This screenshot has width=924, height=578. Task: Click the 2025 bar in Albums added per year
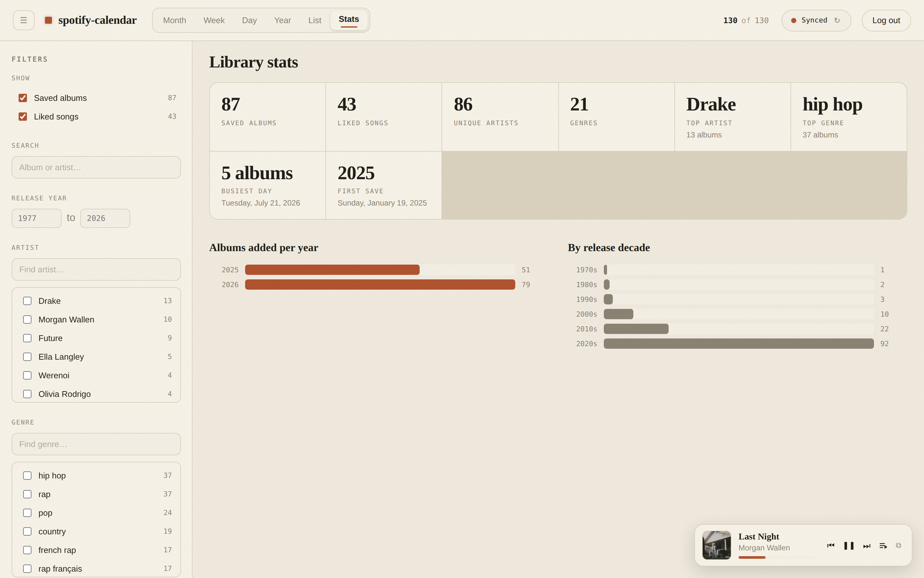point(332,270)
